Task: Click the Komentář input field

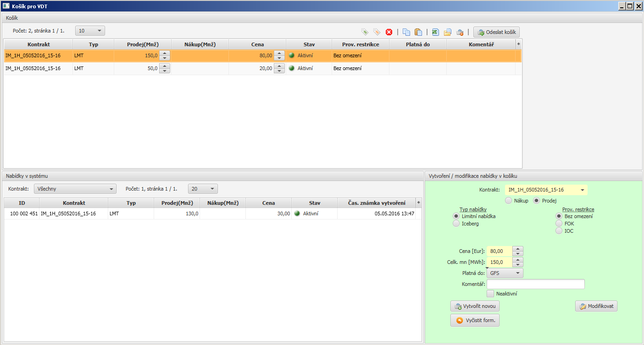Action: point(536,284)
